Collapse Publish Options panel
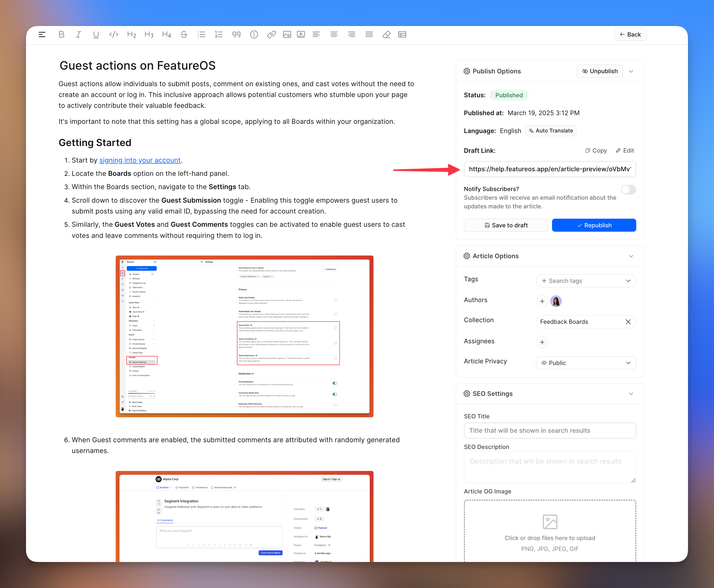The height and width of the screenshot is (588, 714). 631,71
